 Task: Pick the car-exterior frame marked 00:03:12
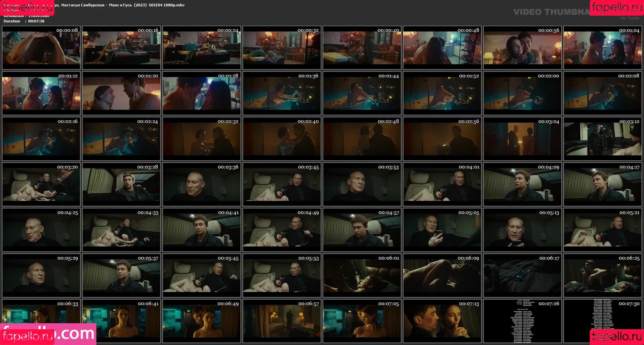(x=603, y=139)
